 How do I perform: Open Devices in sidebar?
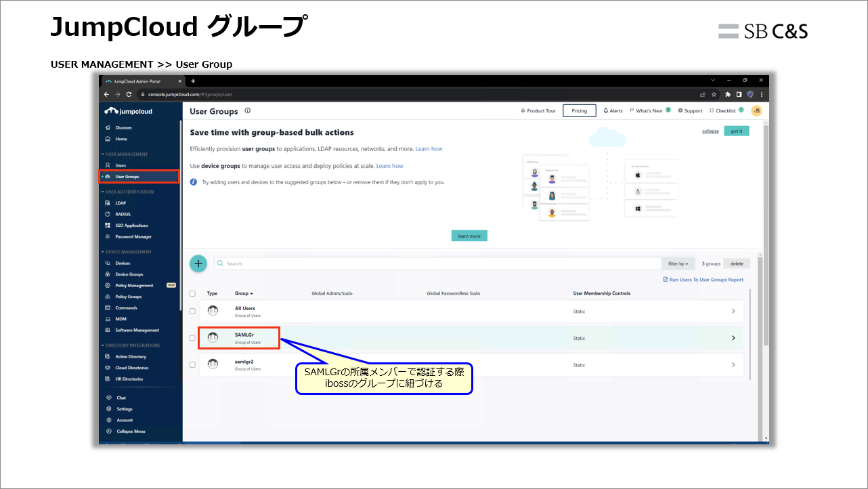point(123,263)
